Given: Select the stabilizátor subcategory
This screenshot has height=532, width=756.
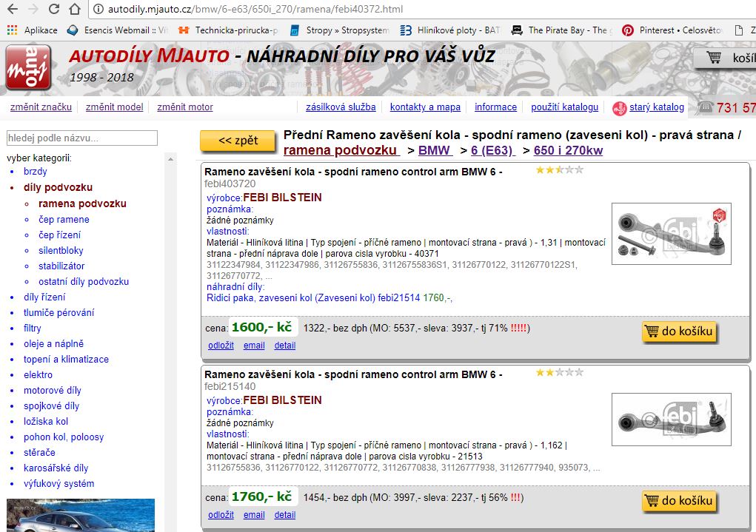Looking at the screenshot, I should [x=61, y=266].
